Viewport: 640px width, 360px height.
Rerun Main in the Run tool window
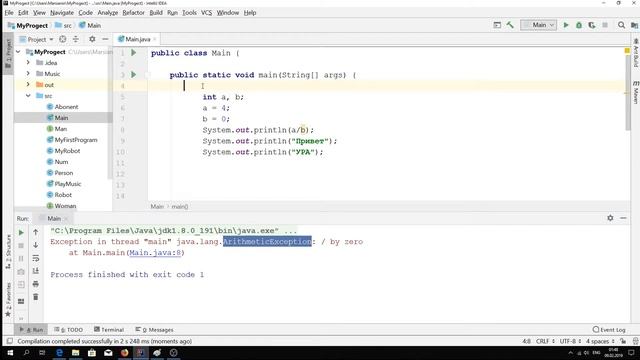pos(21,233)
